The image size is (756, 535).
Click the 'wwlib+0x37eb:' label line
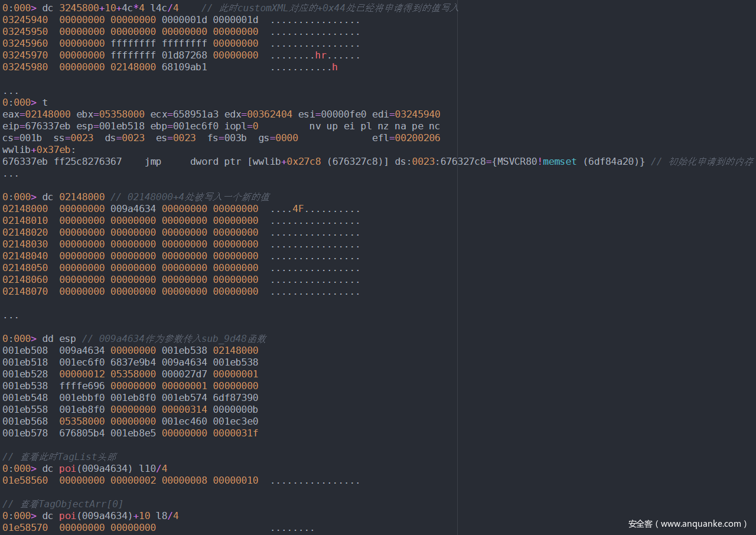click(39, 150)
